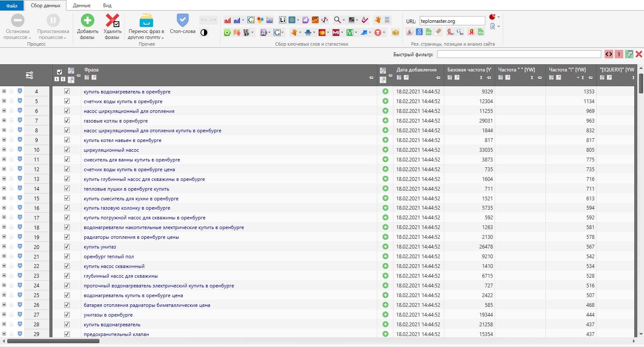Click the blue Google '8' icon near URL
The width and height of the screenshot is (644, 347).
[x=419, y=32]
